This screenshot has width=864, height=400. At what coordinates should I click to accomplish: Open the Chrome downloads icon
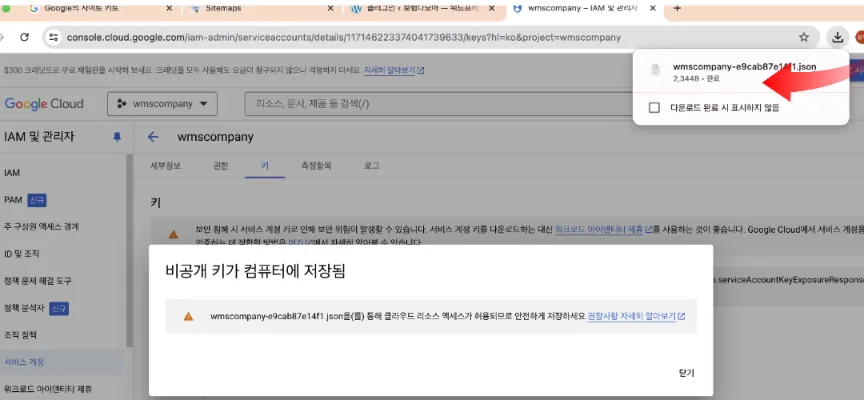click(838, 37)
